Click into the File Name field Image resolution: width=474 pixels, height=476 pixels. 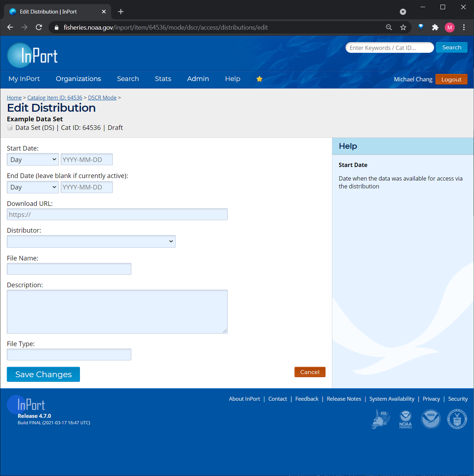point(69,269)
